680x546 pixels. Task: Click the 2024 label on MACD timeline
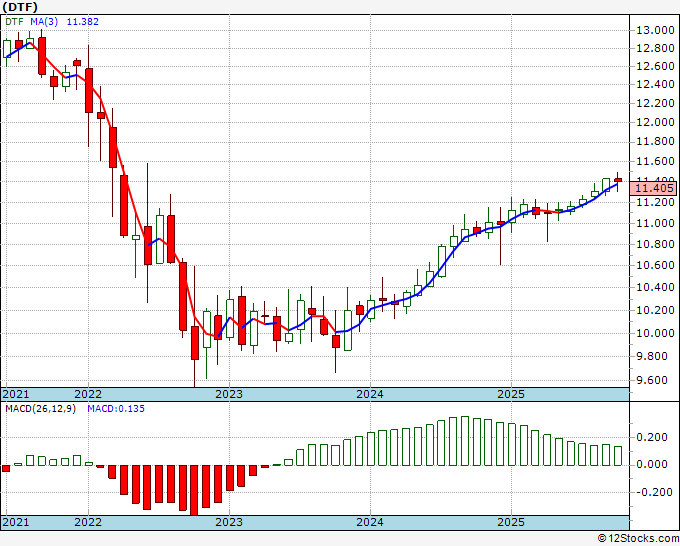pos(370,522)
